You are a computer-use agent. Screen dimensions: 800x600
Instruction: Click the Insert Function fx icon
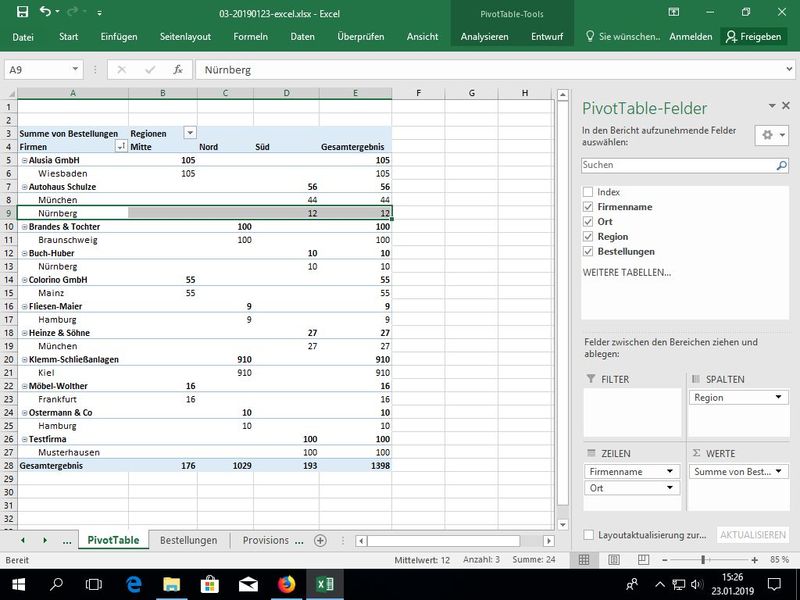[x=178, y=70]
